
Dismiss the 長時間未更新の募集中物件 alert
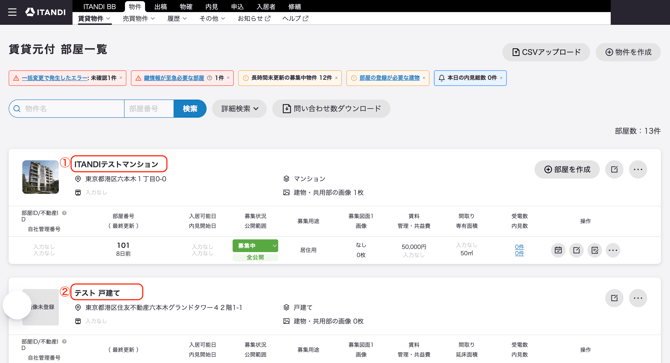pos(336,78)
